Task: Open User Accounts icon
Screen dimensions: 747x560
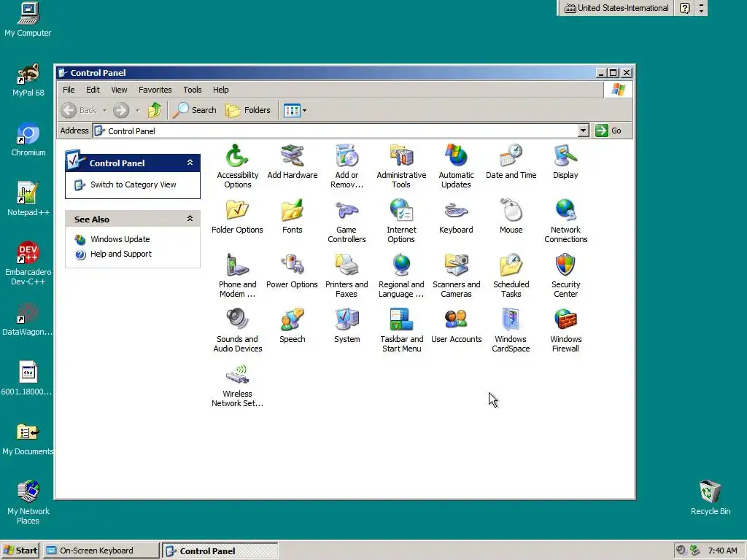Action: pyautogui.click(x=456, y=326)
